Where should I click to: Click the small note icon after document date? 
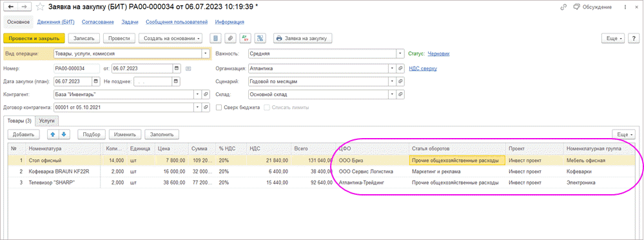coord(188,68)
